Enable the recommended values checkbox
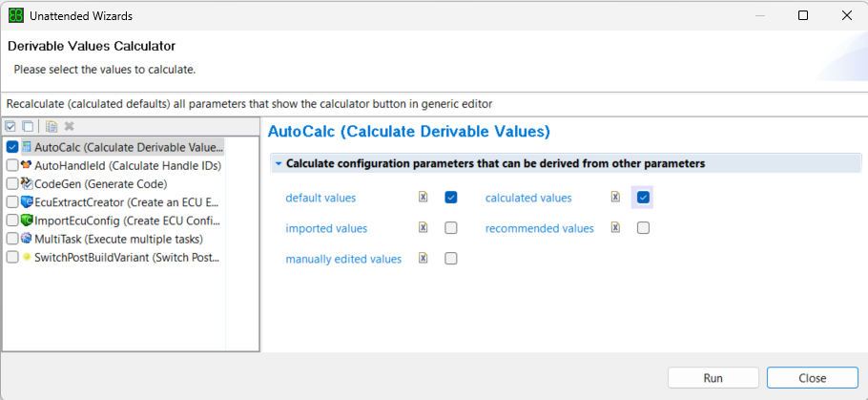The image size is (868, 400). 644,228
